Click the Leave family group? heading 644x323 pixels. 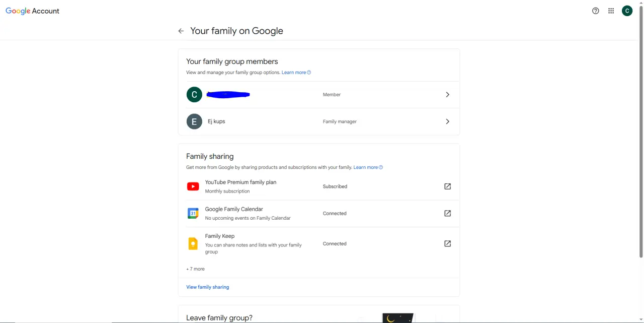pos(219,318)
